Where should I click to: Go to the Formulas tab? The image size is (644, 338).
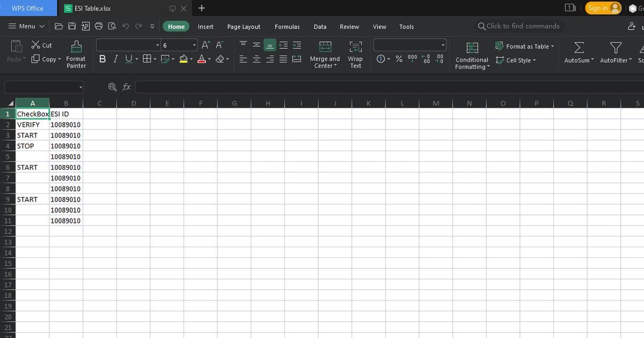coord(287,26)
